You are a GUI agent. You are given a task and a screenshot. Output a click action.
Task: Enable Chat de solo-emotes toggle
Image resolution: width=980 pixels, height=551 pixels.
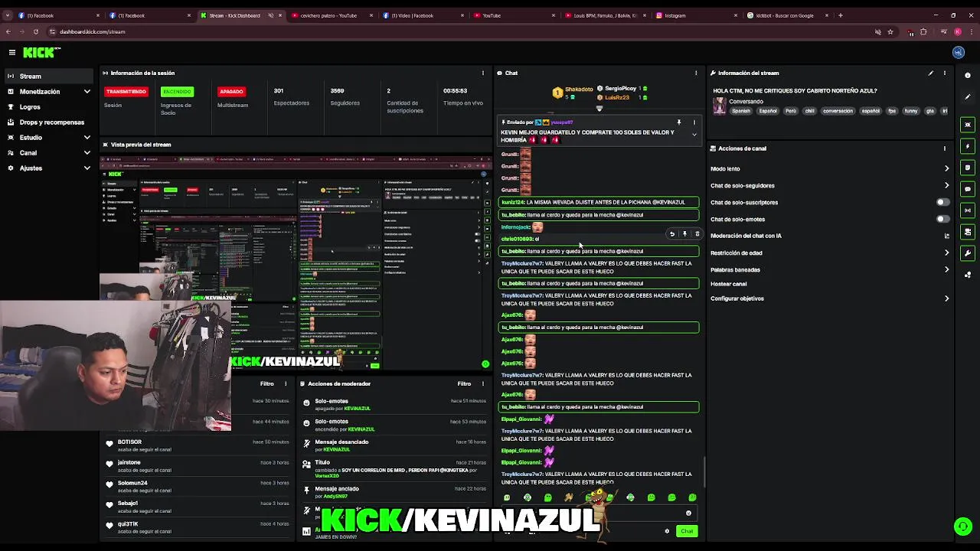(943, 219)
